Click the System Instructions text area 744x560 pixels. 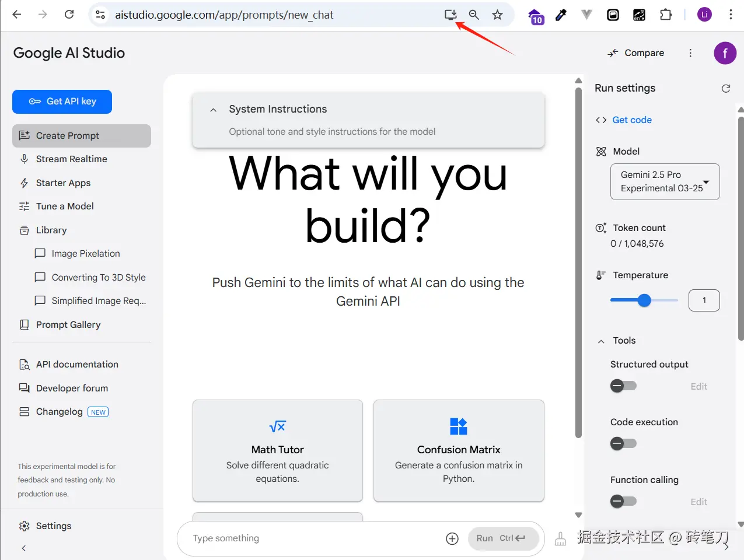pyautogui.click(x=332, y=132)
